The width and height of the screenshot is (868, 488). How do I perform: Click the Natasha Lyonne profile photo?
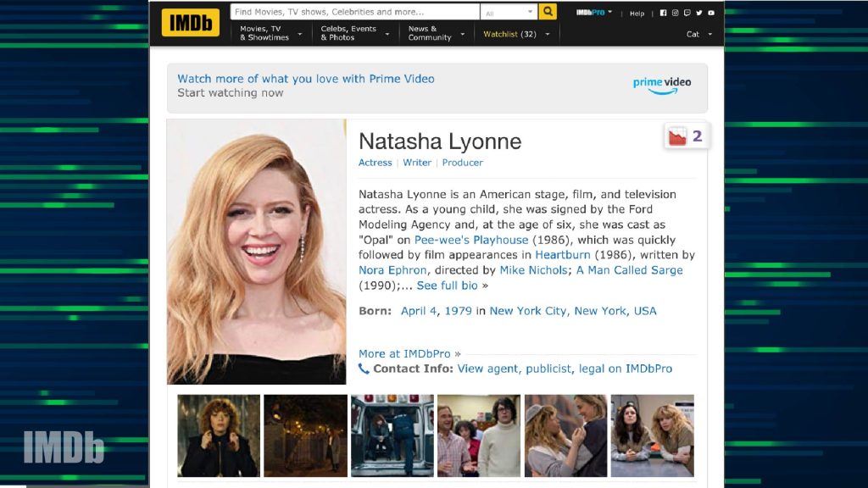click(x=256, y=252)
